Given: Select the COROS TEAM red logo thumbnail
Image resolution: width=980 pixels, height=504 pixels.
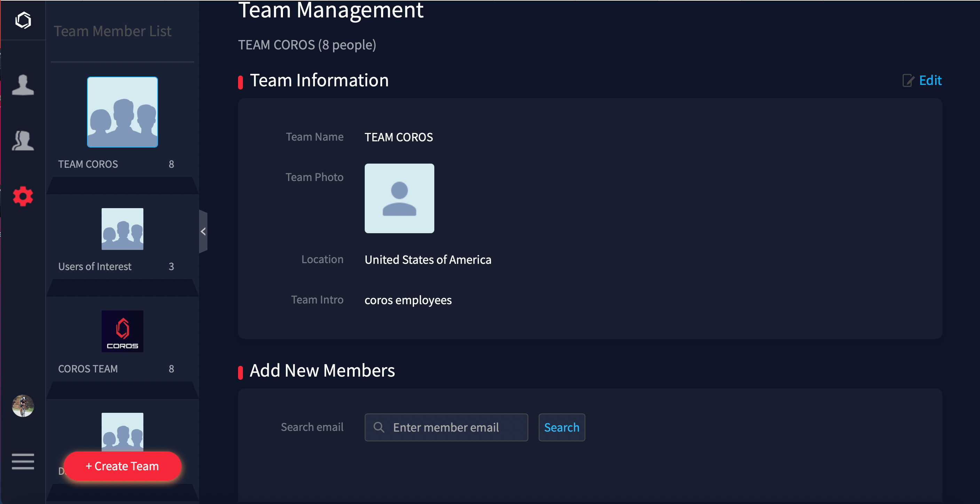Looking at the screenshot, I should pos(122,331).
